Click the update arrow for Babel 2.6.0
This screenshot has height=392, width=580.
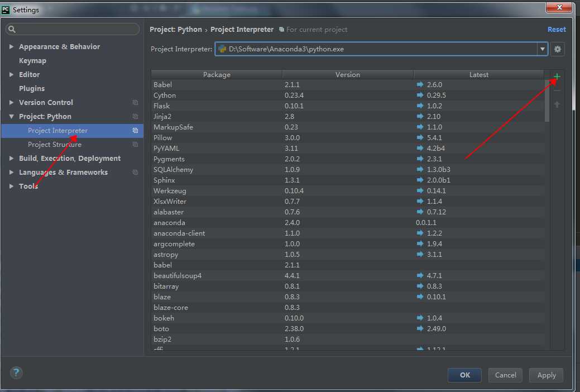click(x=420, y=84)
